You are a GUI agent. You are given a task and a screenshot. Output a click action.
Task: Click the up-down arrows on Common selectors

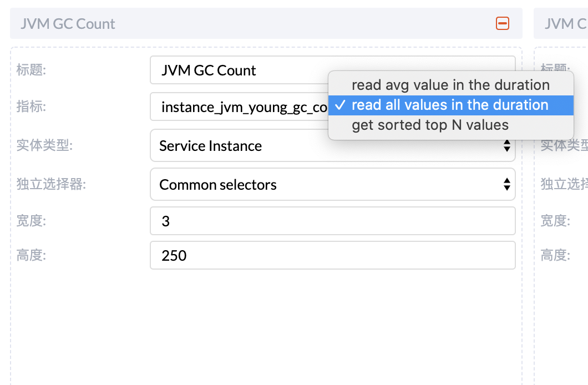(506, 184)
